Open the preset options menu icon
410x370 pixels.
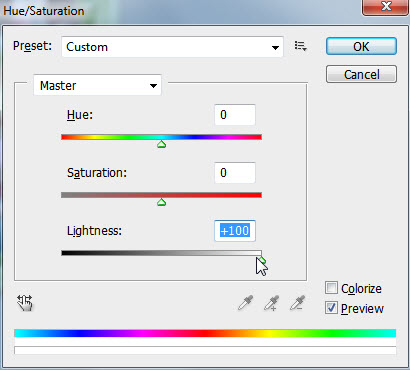[300, 46]
